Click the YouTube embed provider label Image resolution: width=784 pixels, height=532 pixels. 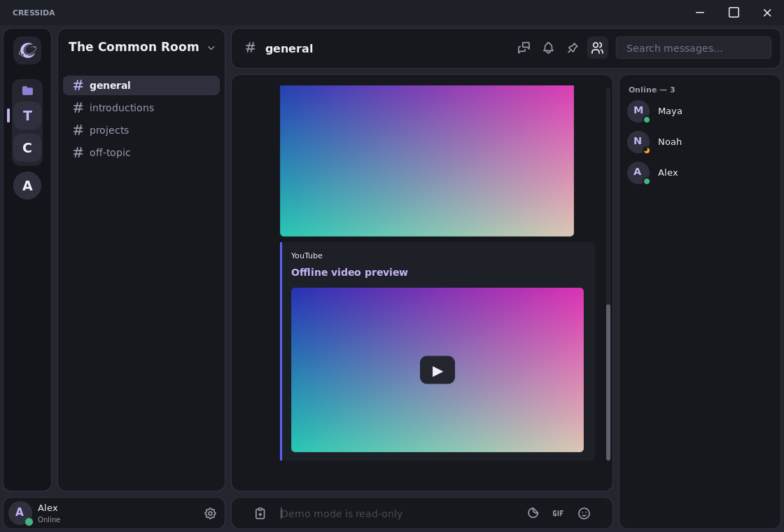coord(307,255)
